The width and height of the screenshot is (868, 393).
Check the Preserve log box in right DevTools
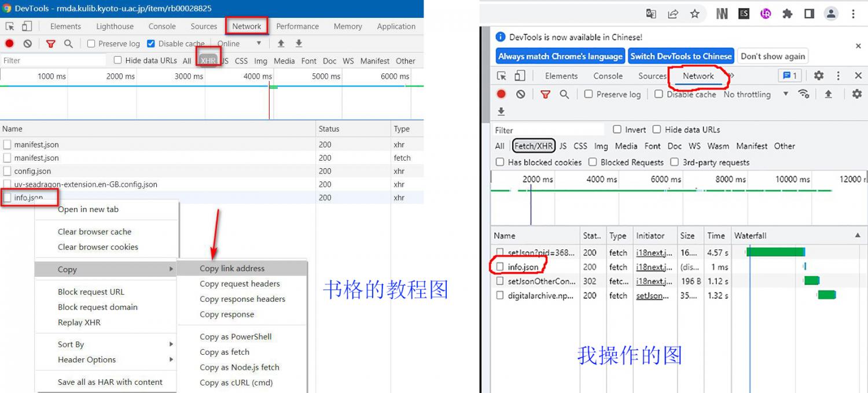tap(589, 94)
